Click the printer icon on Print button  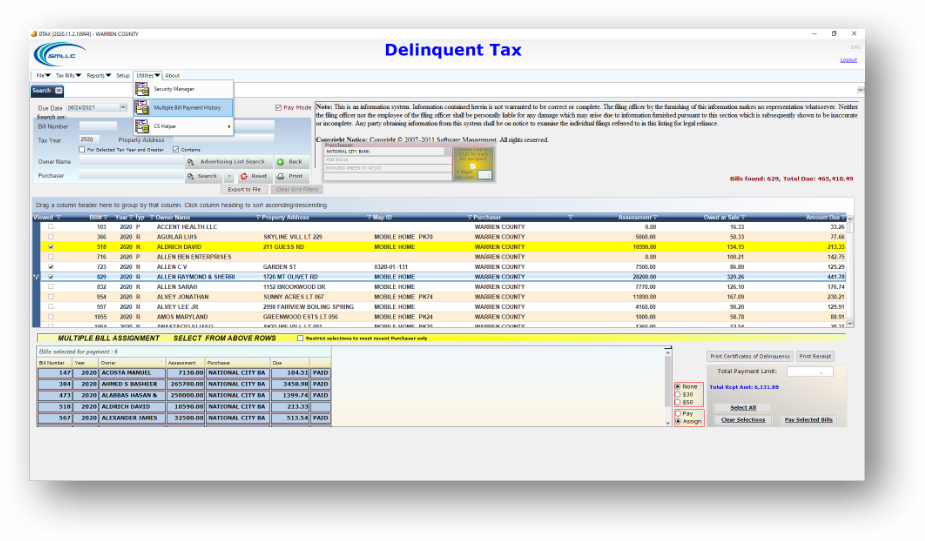coord(281,176)
